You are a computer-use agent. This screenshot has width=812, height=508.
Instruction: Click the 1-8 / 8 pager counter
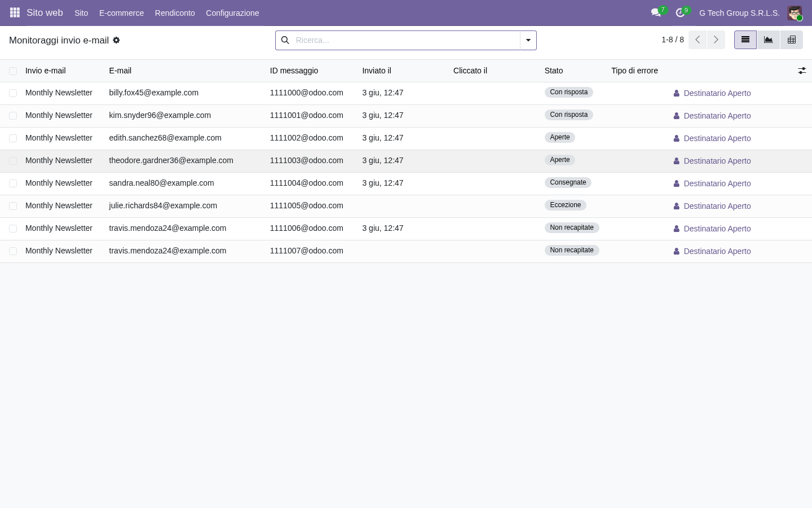pos(673,40)
